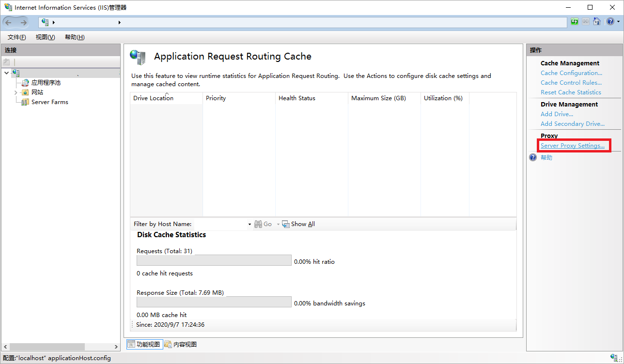Click the Show All filter button
The image size is (624, 364).
click(x=298, y=224)
